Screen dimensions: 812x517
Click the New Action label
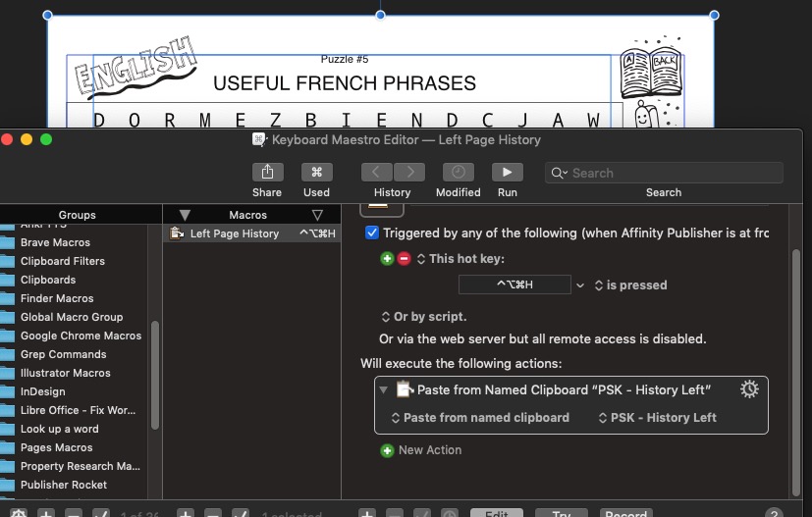(430, 450)
